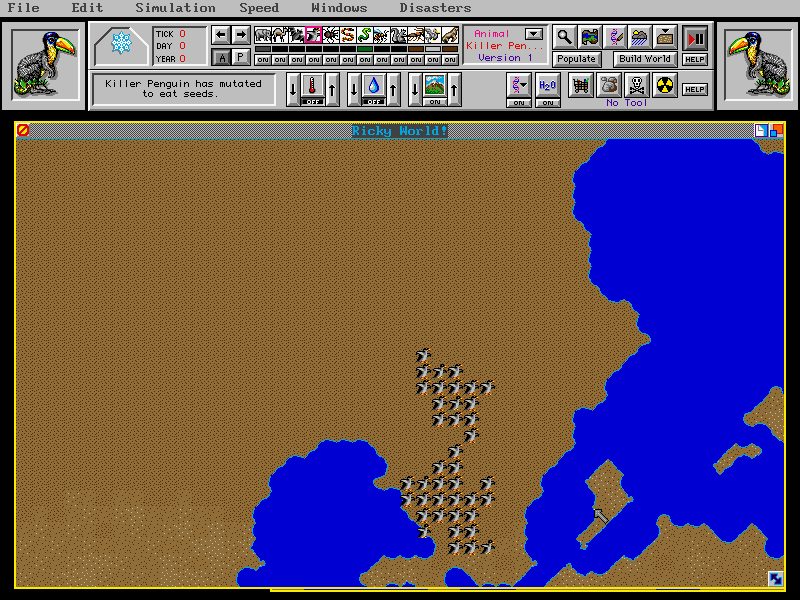Decrease temperature with the down arrow
The width and height of the screenshot is (800, 600).
[293, 90]
